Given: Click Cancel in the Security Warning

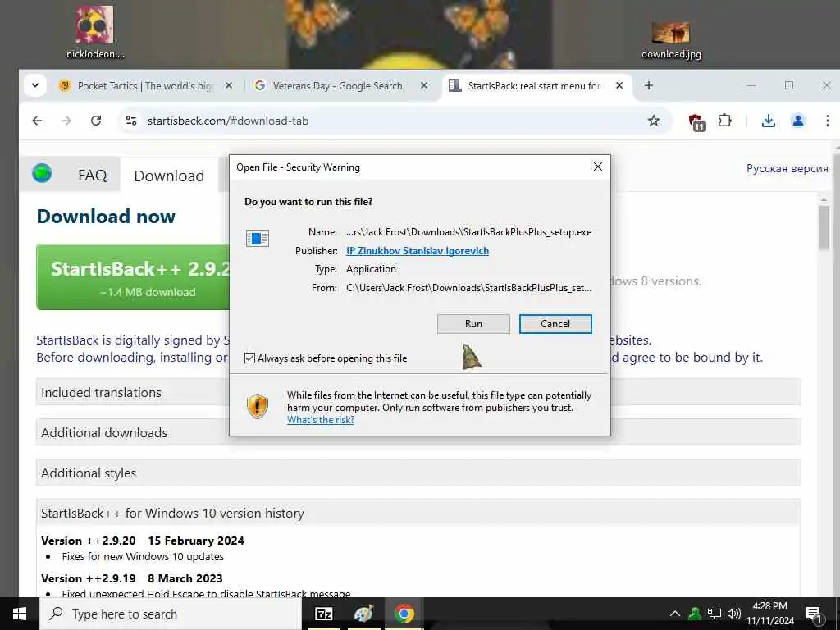Looking at the screenshot, I should point(555,323).
